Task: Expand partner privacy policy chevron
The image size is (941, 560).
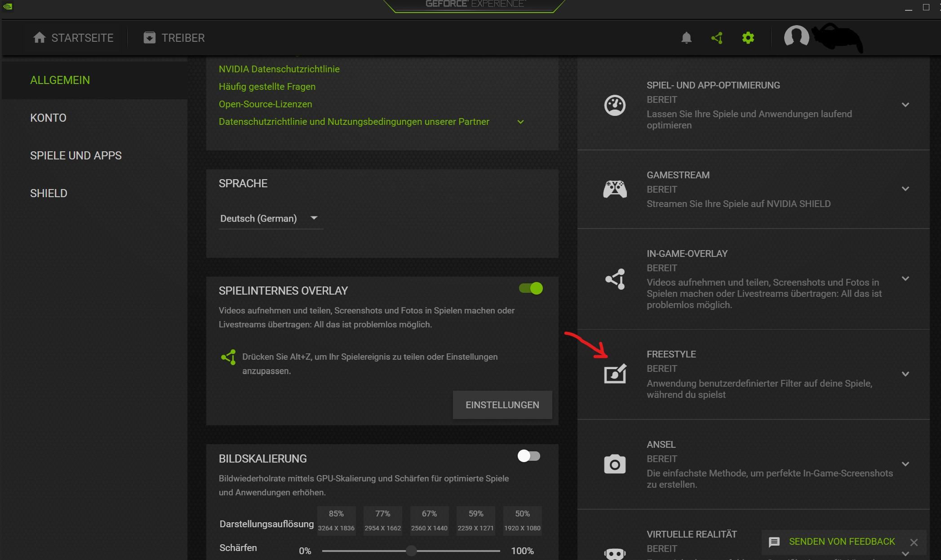Action: 520,122
